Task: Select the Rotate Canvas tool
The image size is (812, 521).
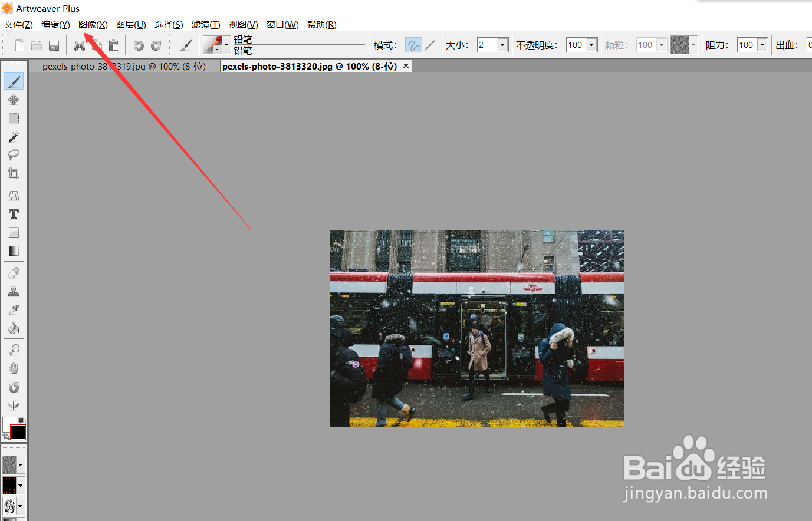Action: pos(14,387)
